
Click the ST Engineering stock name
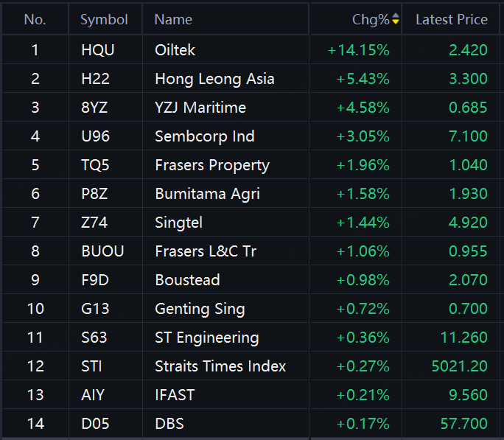206,338
